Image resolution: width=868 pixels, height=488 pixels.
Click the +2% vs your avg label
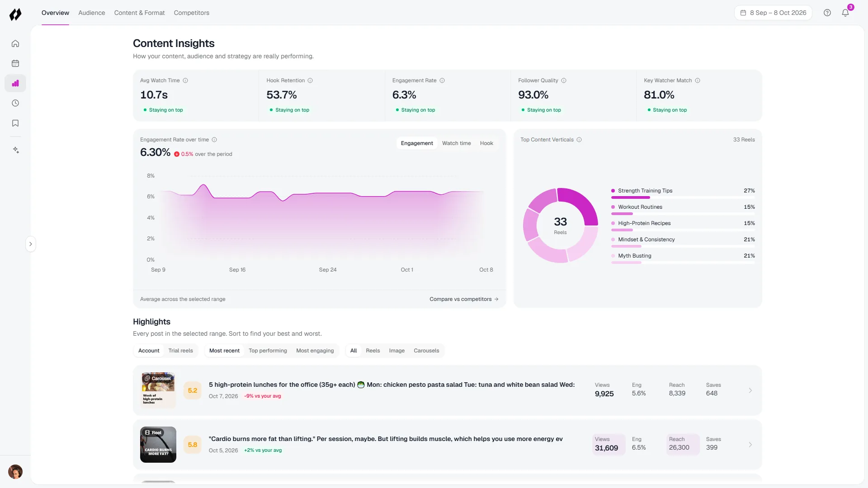click(263, 450)
